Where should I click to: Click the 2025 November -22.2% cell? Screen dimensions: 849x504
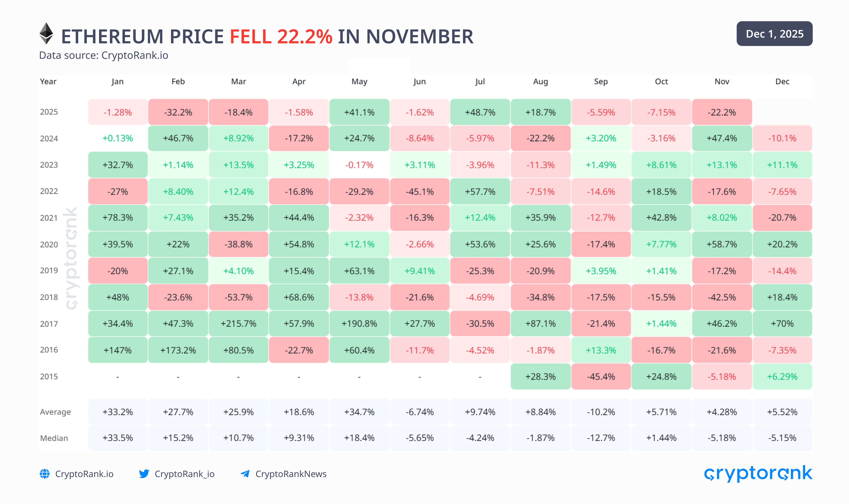tap(722, 112)
